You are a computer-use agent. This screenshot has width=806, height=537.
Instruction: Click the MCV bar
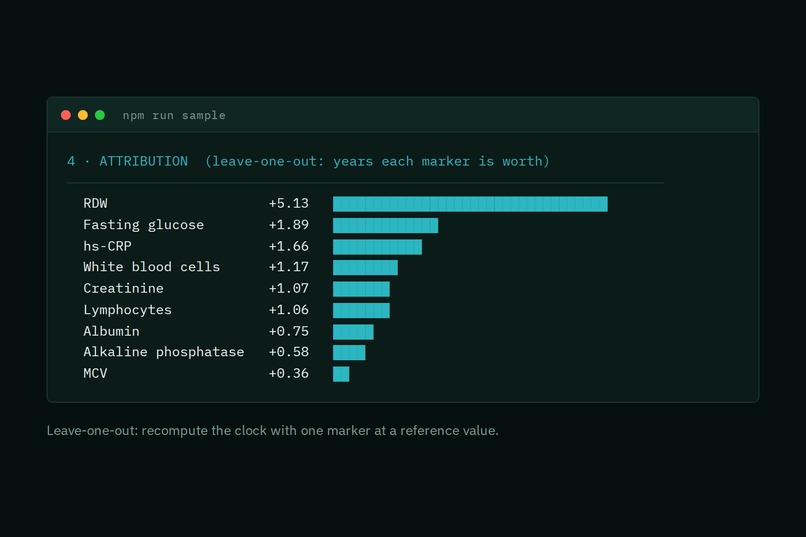click(x=341, y=374)
